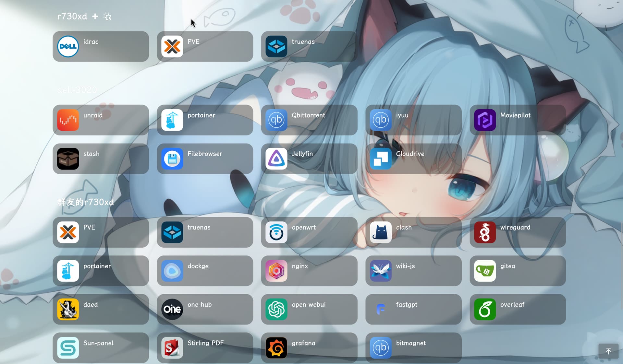
Task: Open the idrac Dell icon
Action: tap(68, 46)
